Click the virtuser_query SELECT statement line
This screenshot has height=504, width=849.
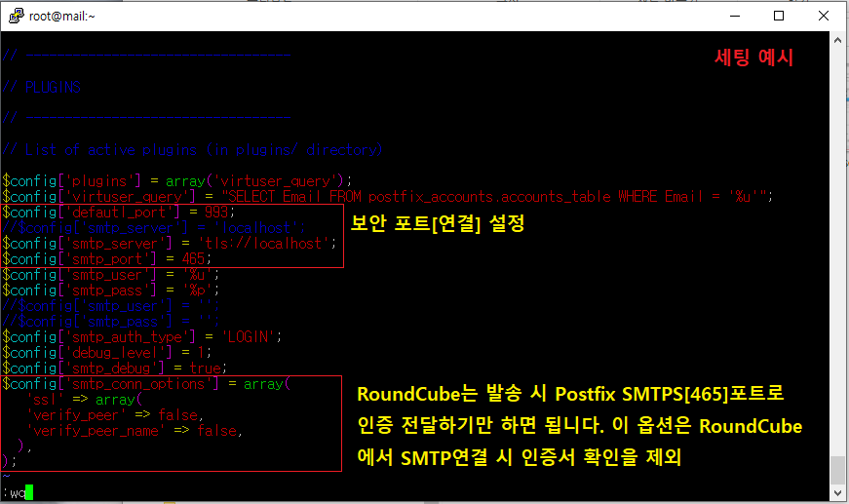coord(388,196)
